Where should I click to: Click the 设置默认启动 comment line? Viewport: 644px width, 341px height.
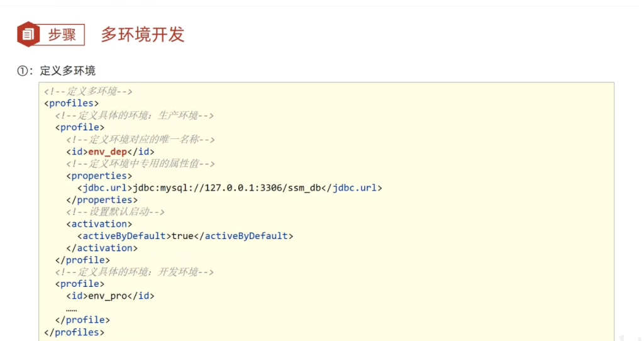pyautogui.click(x=116, y=212)
